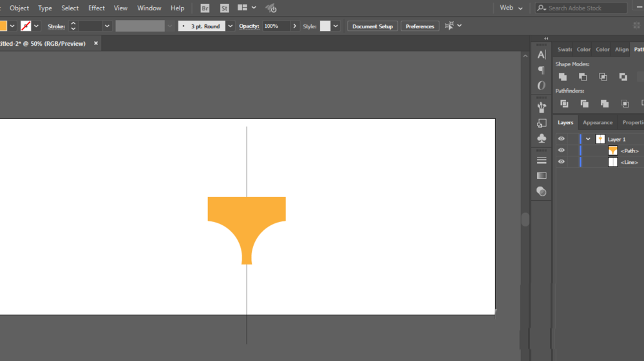Open the Effect menu
The image size is (644, 361).
97,8
